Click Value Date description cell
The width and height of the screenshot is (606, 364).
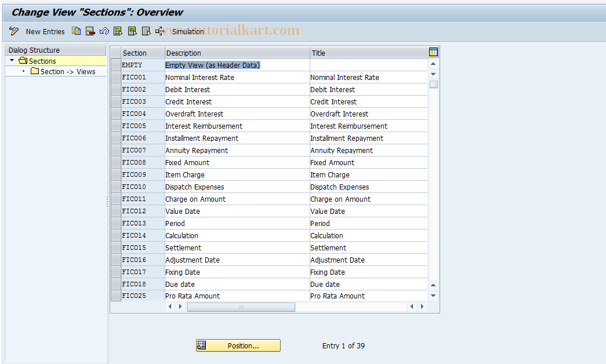tap(237, 211)
